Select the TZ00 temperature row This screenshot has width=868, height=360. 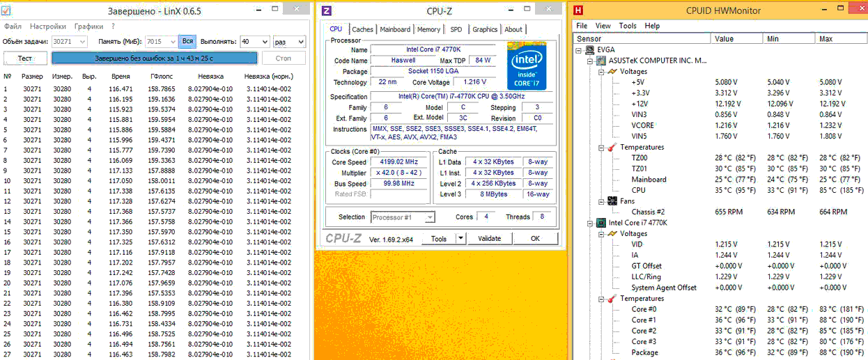720,158
